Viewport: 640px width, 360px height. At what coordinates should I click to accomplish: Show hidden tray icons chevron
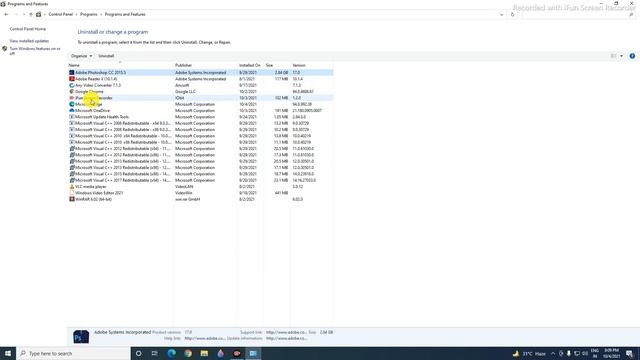[x=553, y=353]
